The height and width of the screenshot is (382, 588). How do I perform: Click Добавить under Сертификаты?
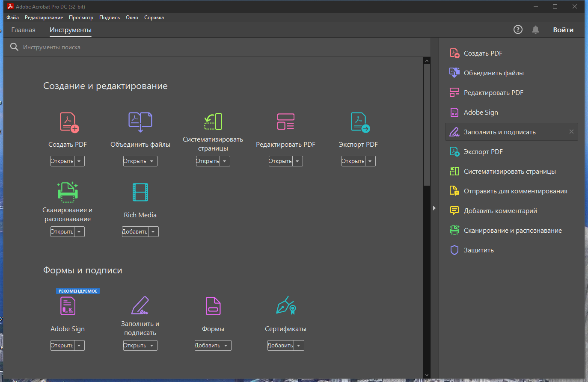coord(281,346)
